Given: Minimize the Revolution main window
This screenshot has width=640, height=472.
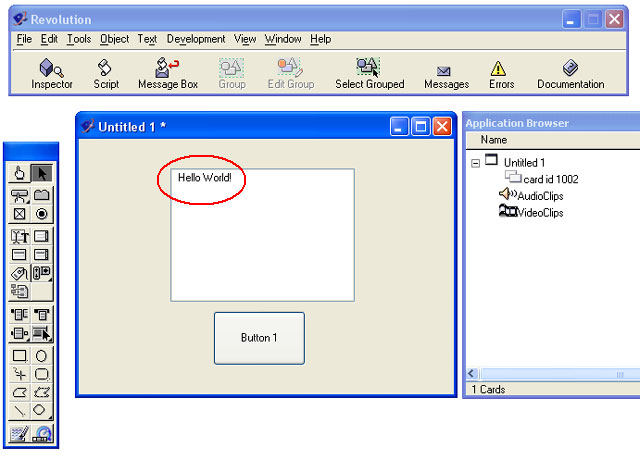Looking at the screenshot, I should (x=571, y=19).
